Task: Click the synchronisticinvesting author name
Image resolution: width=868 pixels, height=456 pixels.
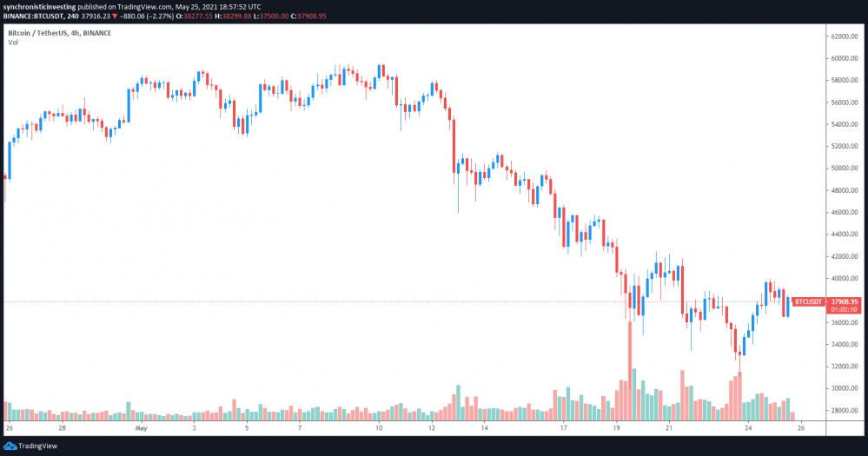Action: coord(39,5)
